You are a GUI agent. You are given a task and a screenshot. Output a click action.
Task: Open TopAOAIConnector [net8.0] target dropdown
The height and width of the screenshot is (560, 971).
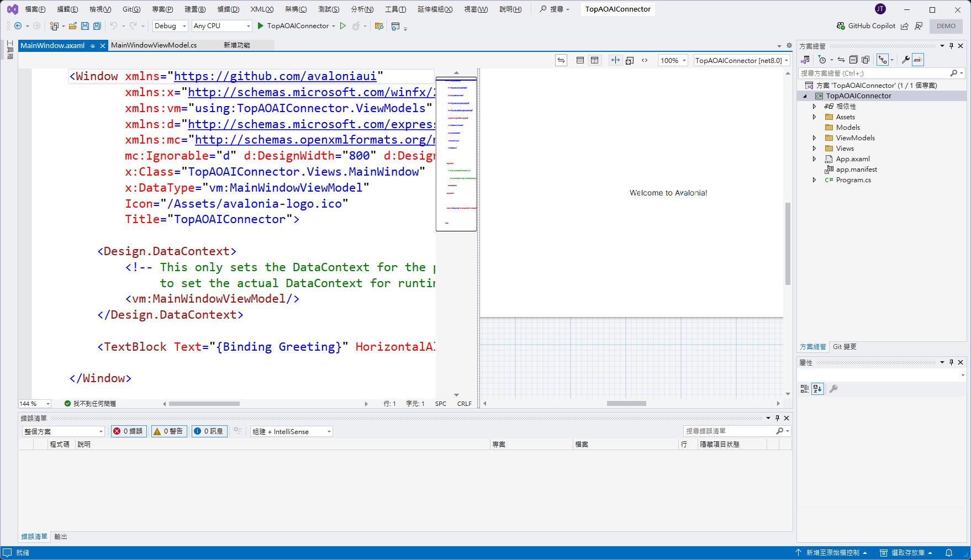(742, 60)
